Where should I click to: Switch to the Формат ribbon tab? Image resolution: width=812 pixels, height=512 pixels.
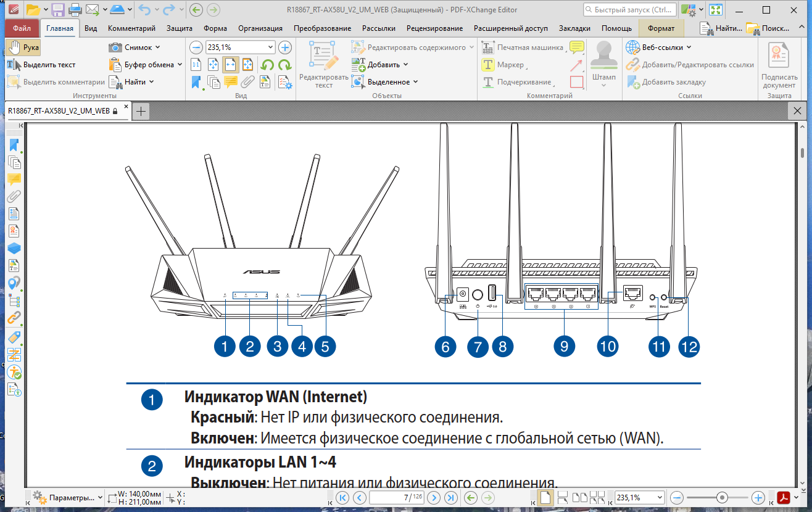click(x=661, y=28)
